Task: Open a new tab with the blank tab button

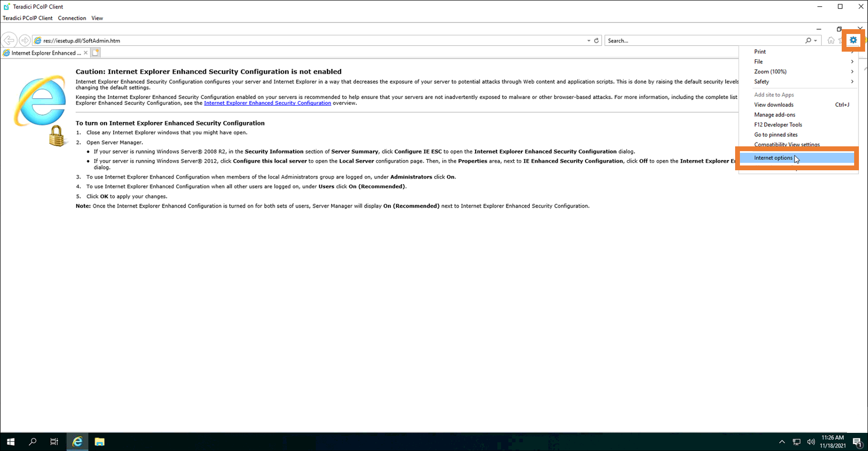Action: coord(96,53)
